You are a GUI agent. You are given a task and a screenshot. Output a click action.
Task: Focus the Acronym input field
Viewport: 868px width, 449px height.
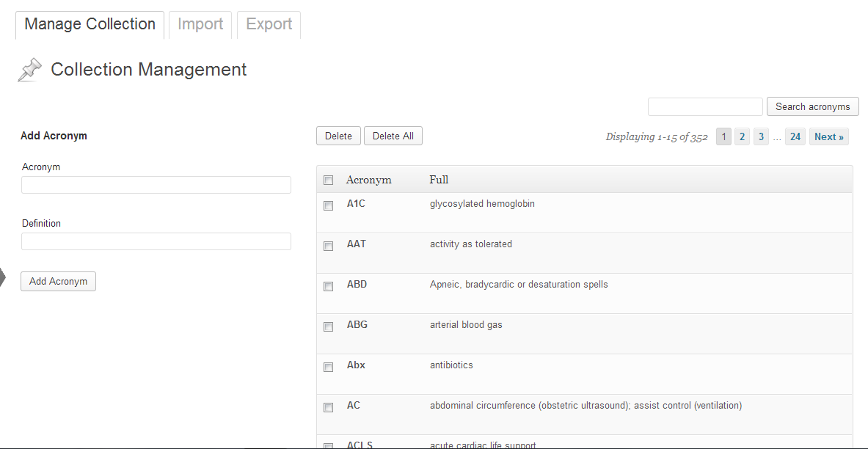156,185
